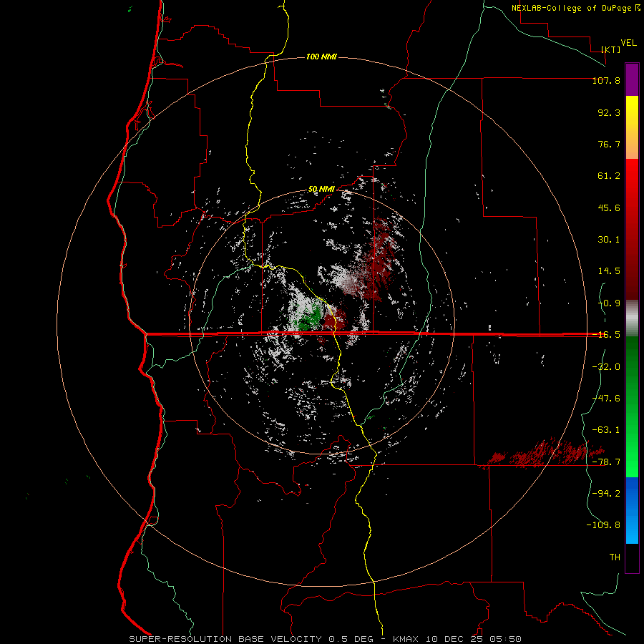Click the dark red echo band in lower right
The image size is (644, 644).
click(542, 454)
